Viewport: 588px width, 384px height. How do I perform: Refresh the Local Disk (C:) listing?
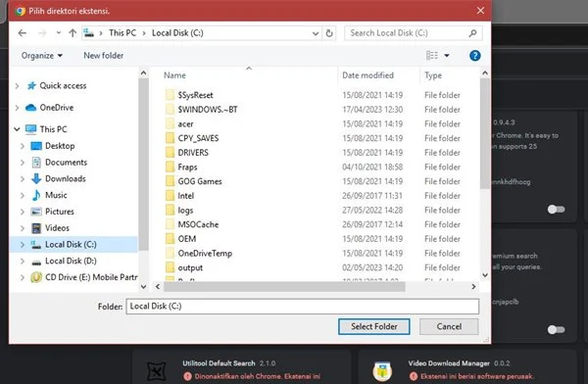(x=329, y=33)
